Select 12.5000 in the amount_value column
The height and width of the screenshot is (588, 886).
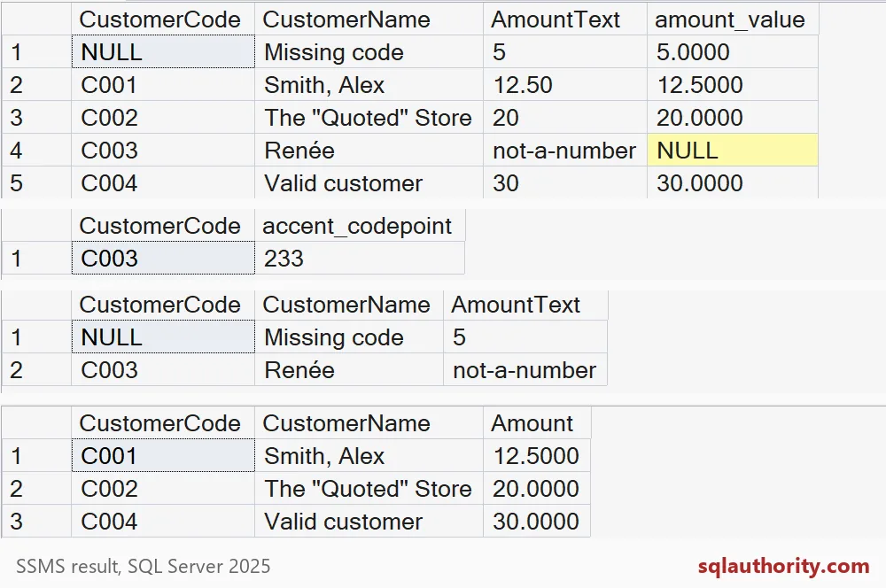[x=733, y=85]
